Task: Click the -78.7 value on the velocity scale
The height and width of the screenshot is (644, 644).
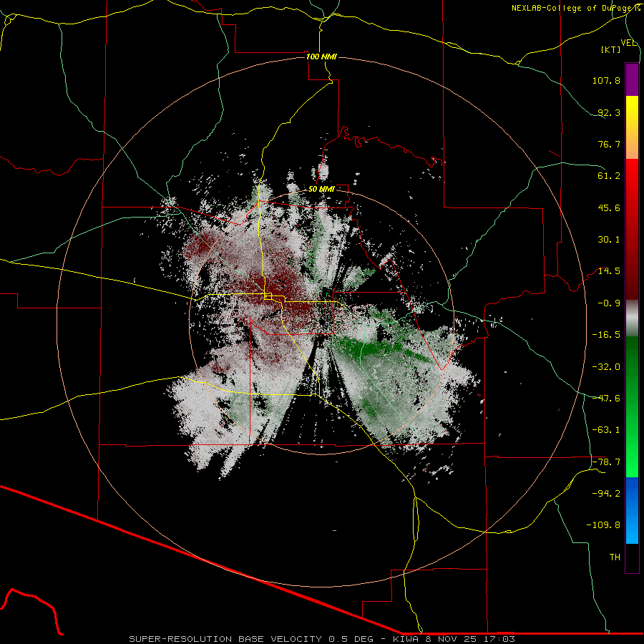Action: (606, 462)
